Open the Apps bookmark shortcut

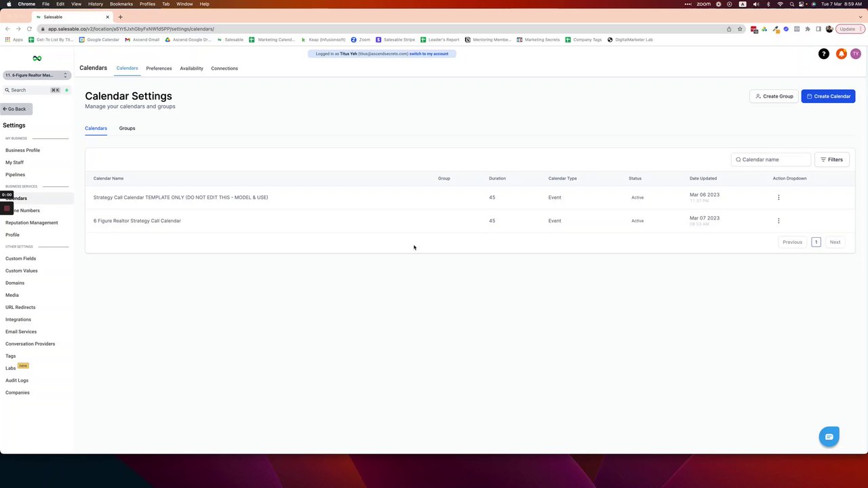(x=14, y=40)
